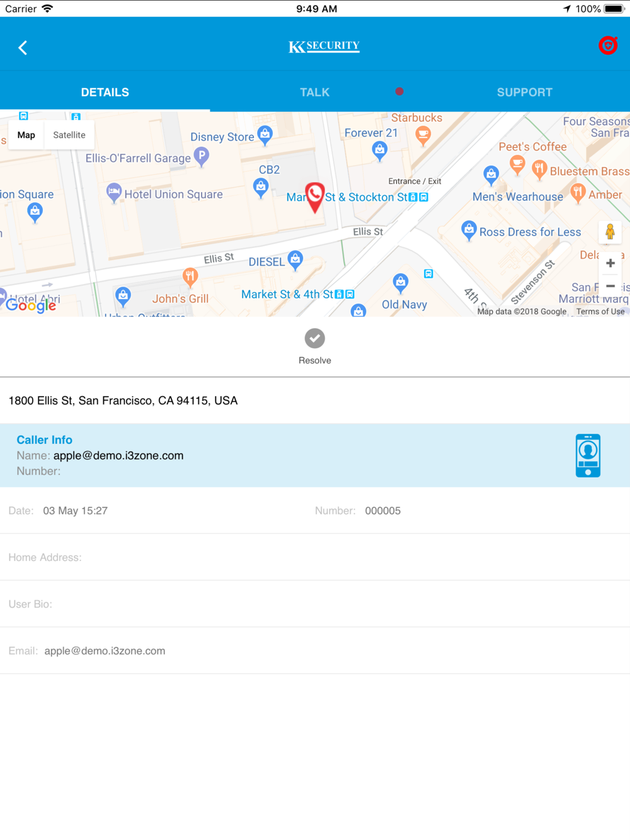Tap the Starbucks cafe marker
Viewport: 630px width, 840px height.
click(423, 134)
